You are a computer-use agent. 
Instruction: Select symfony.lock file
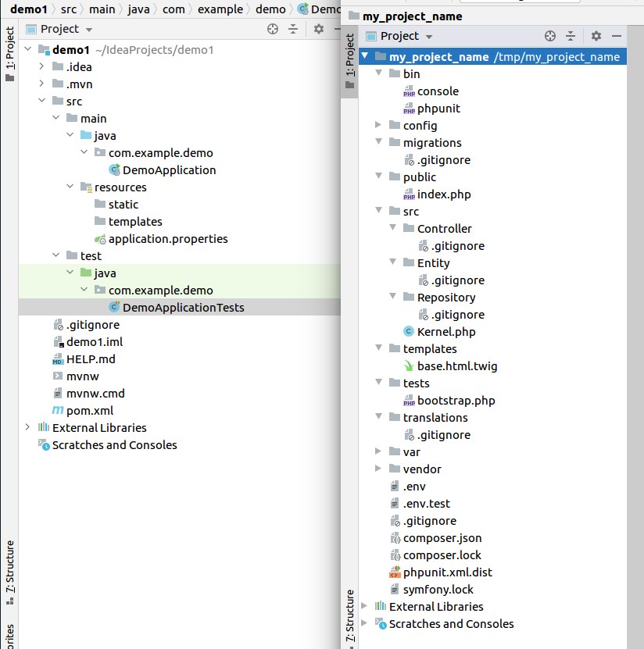coord(431,589)
